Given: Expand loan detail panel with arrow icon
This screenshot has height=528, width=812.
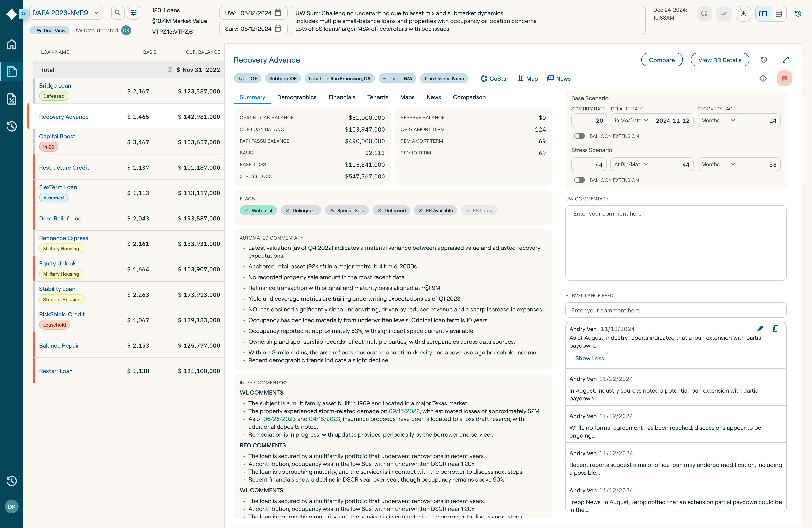Looking at the screenshot, I should click(x=785, y=60).
